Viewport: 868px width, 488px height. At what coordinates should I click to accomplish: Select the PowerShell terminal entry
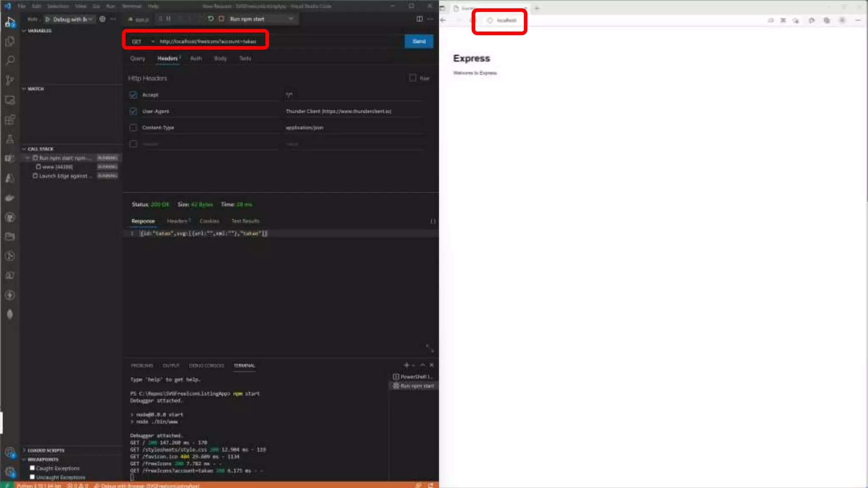point(413,377)
